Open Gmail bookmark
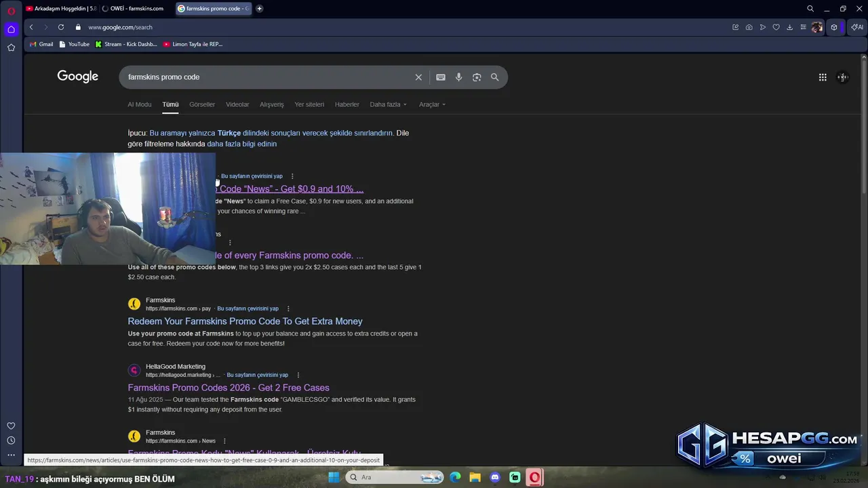868x488 pixels. point(41,44)
